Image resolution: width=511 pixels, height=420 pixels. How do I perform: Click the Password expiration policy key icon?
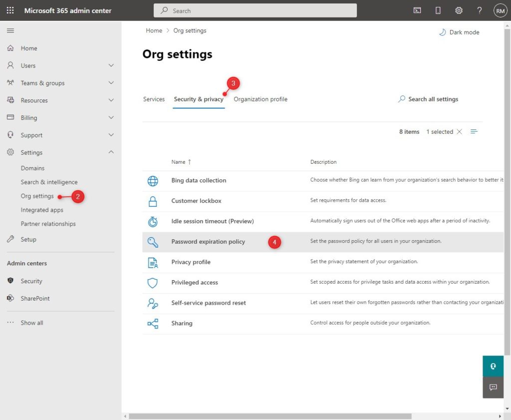coord(153,242)
